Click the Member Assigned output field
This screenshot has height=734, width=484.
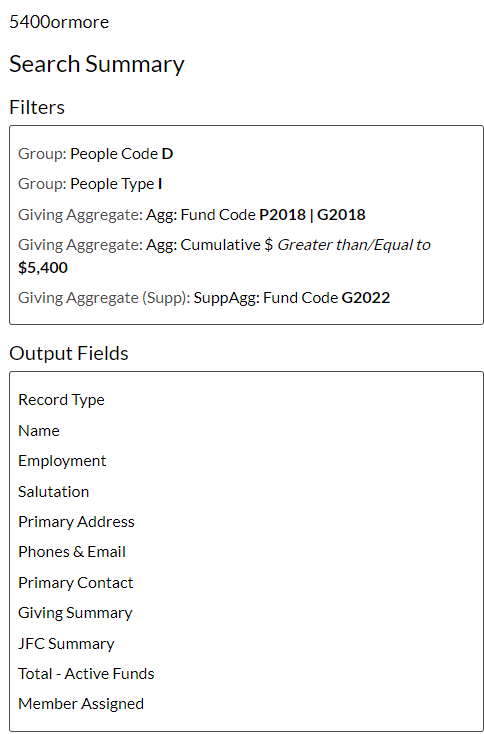[x=81, y=704]
